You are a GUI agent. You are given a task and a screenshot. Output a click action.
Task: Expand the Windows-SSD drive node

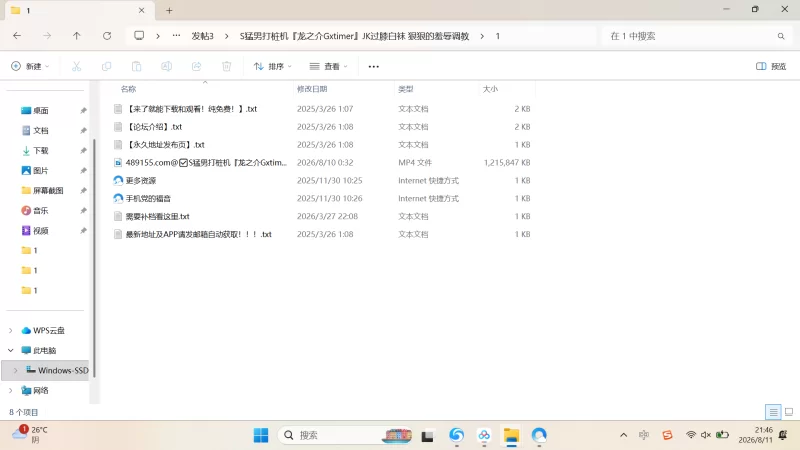16,370
